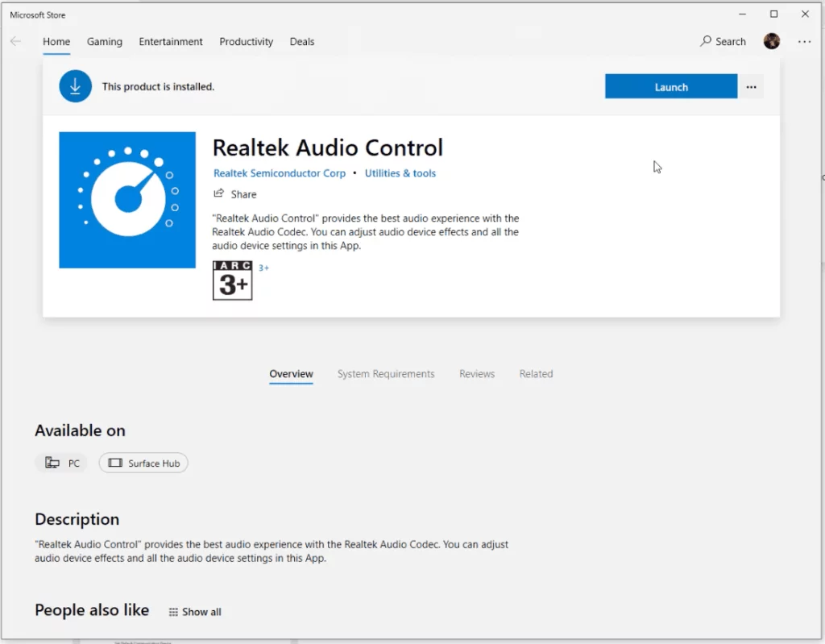The image size is (825, 644).
Task: Open the Entertainment tab
Action: (171, 42)
